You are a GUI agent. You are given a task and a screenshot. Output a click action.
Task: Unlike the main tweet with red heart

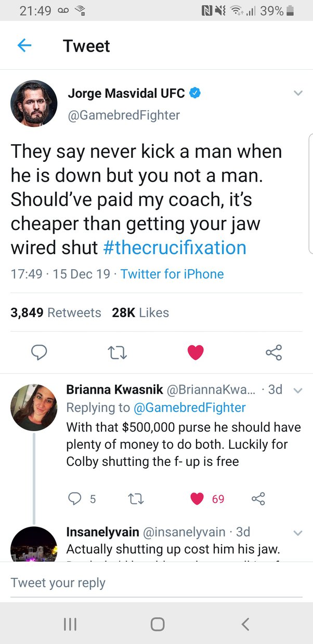195,352
